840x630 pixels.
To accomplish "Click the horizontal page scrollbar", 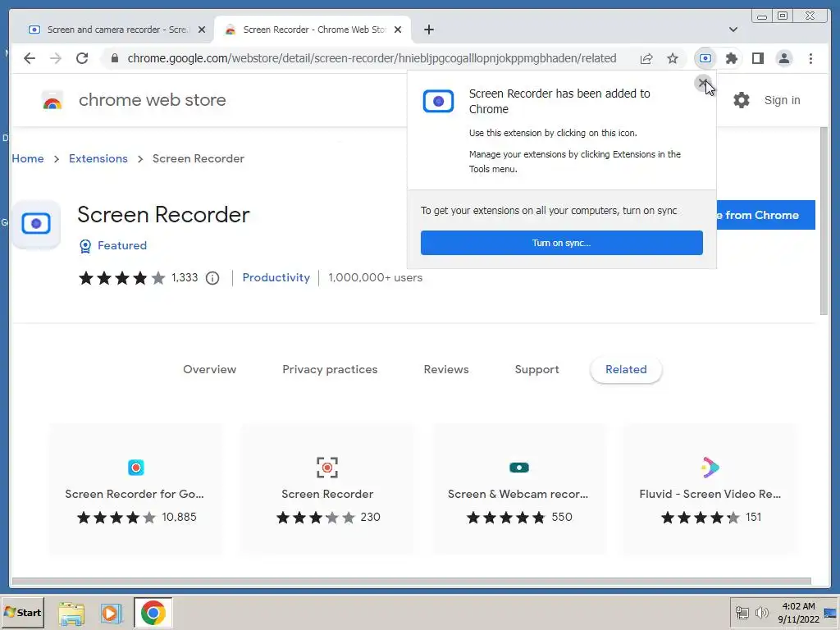I will pyautogui.click(x=412, y=582).
